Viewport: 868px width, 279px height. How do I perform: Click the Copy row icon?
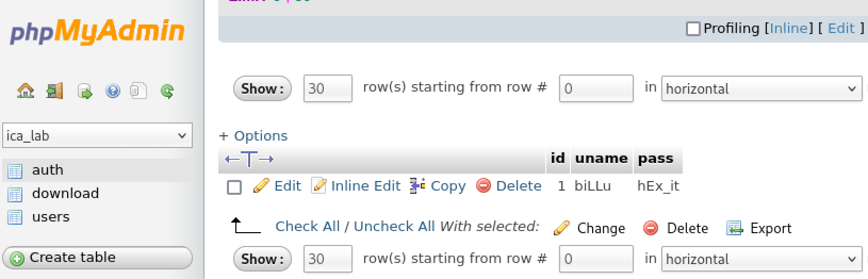coord(417,186)
